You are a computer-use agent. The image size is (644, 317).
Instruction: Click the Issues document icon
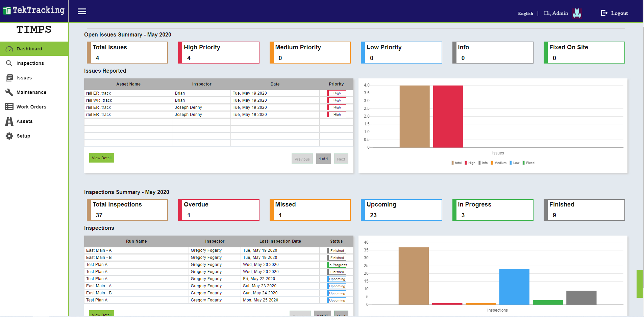click(9, 78)
